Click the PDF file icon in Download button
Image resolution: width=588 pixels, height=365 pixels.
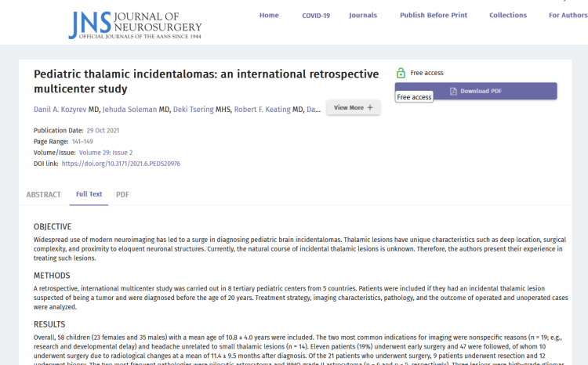[x=453, y=92]
